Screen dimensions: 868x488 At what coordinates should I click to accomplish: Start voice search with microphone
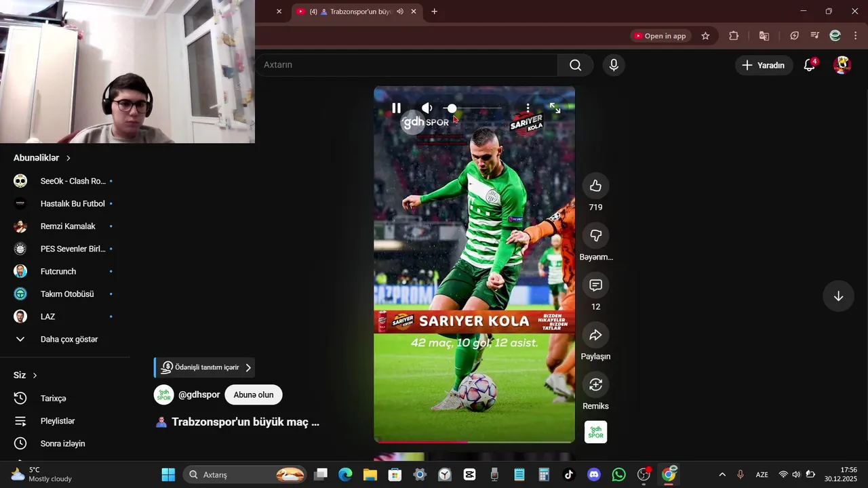(614, 65)
